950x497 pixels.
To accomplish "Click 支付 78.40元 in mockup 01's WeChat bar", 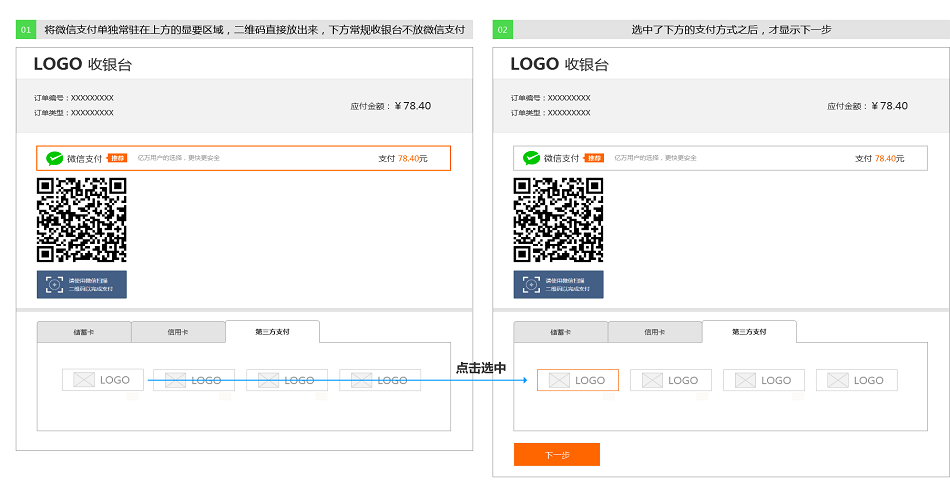I will (x=403, y=159).
